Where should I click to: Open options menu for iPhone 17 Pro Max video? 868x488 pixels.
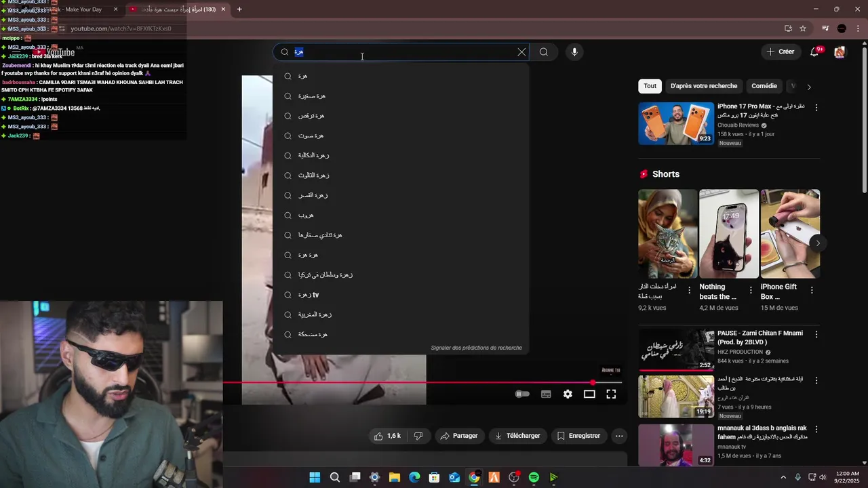tap(816, 108)
